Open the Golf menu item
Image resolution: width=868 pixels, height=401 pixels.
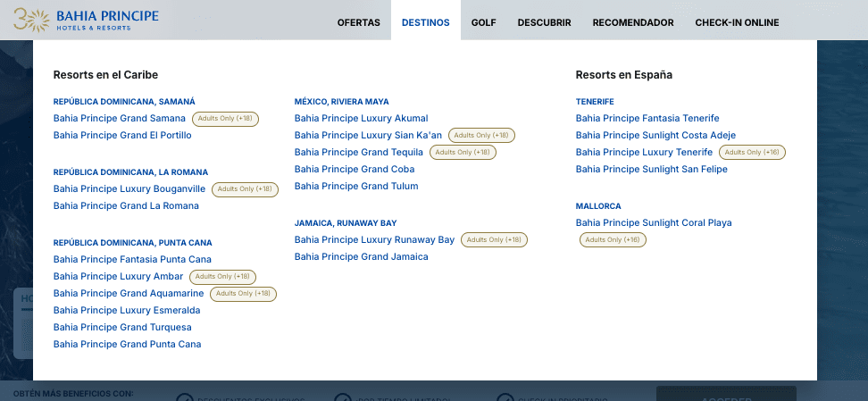pos(484,22)
